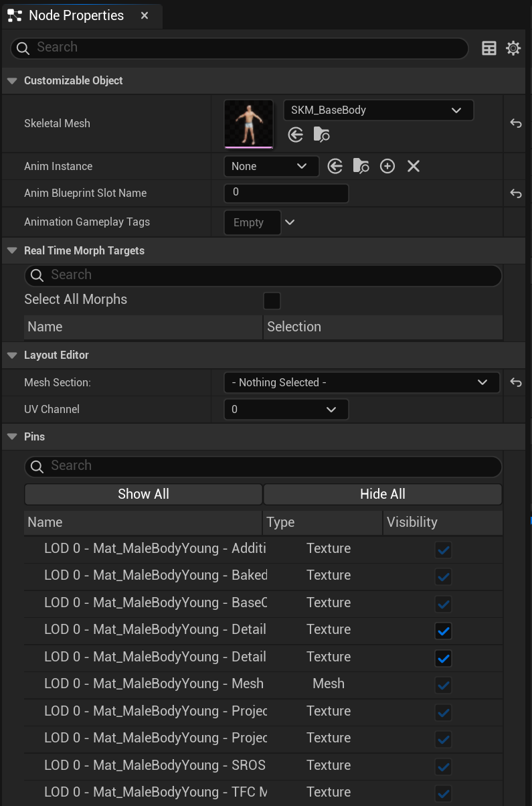This screenshot has width=532, height=806.
Task: Collapse the Real Time Morph Targets section
Action: tap(11, 250)
